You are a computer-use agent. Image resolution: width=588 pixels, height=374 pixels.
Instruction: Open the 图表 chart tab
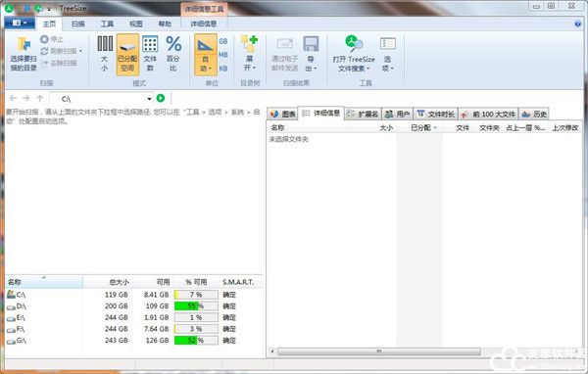click(x=283, y=114)
